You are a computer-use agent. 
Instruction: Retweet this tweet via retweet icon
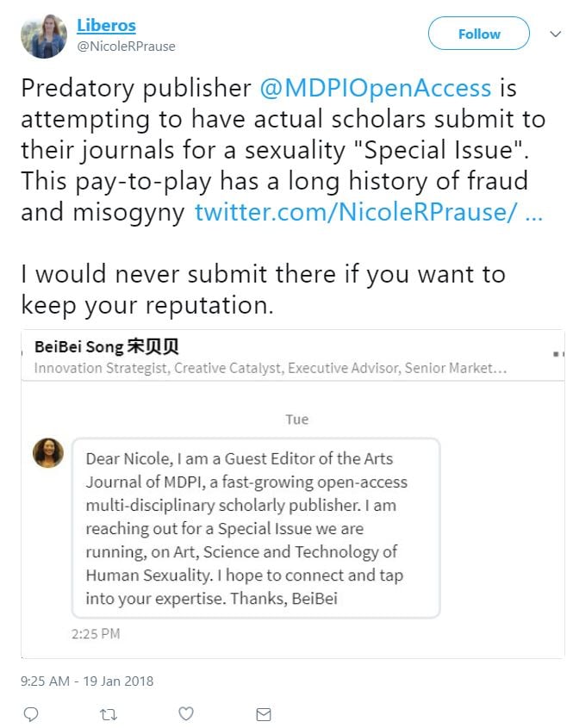point(109,713)
